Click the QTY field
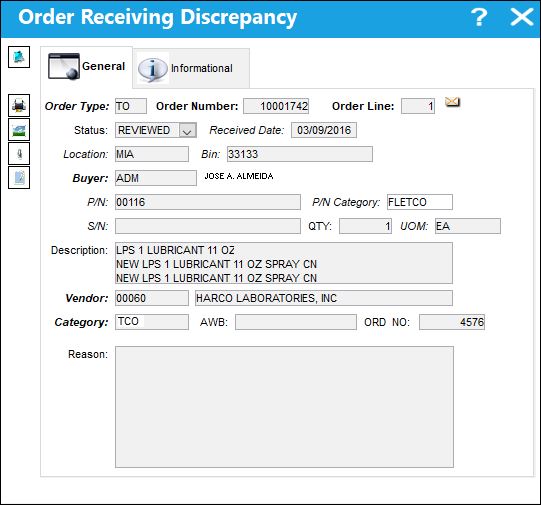 (365, 226)
